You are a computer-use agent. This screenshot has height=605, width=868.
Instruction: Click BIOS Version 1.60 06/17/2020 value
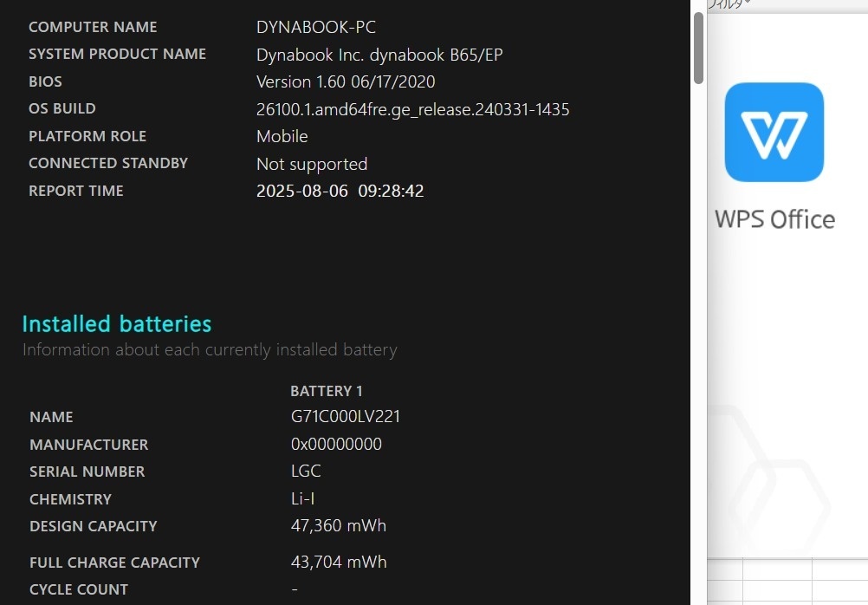pos(346,82)
